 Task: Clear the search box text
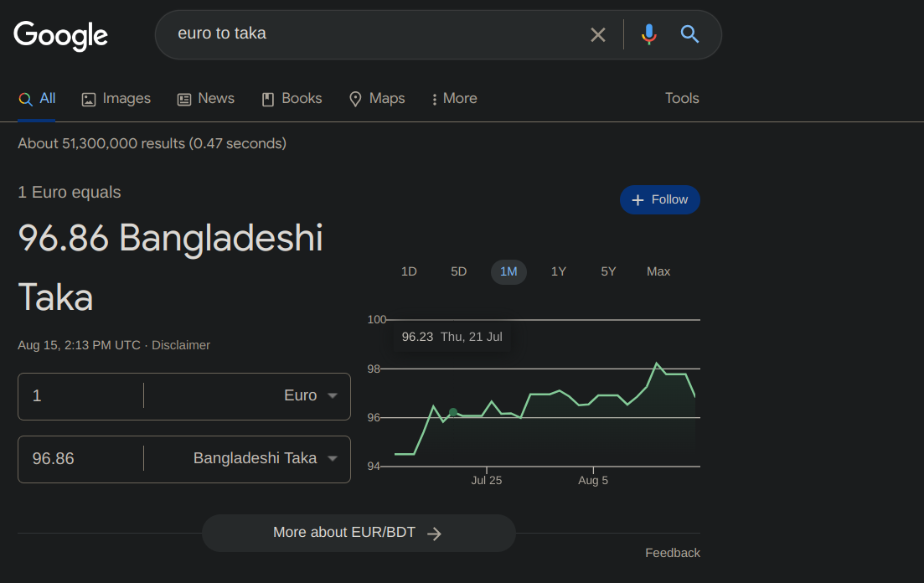pos(598,34)
